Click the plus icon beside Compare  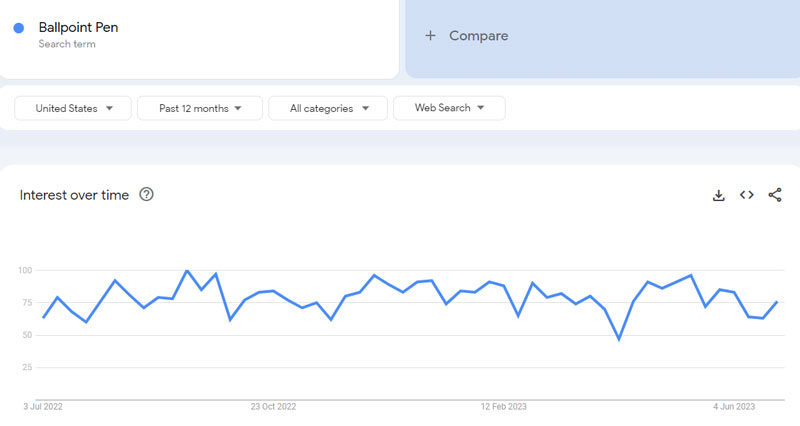(430, 36)
